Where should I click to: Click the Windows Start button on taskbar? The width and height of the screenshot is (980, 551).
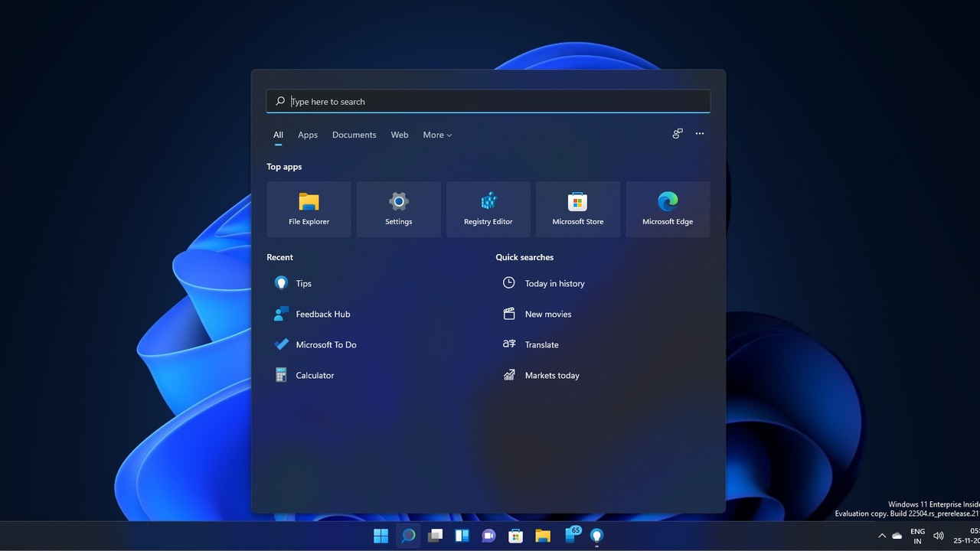click(x=381, y=536)
